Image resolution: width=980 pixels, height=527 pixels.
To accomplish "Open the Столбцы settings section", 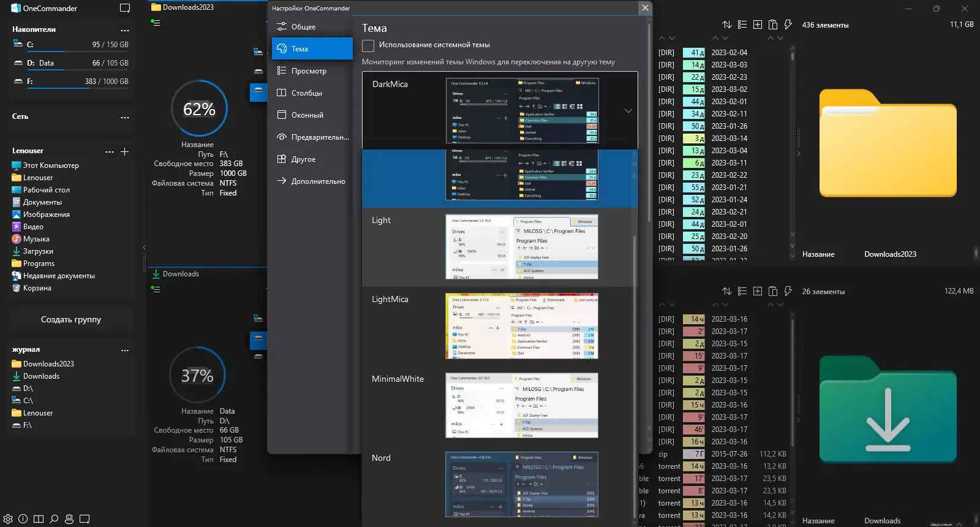I will click(312, 93).
